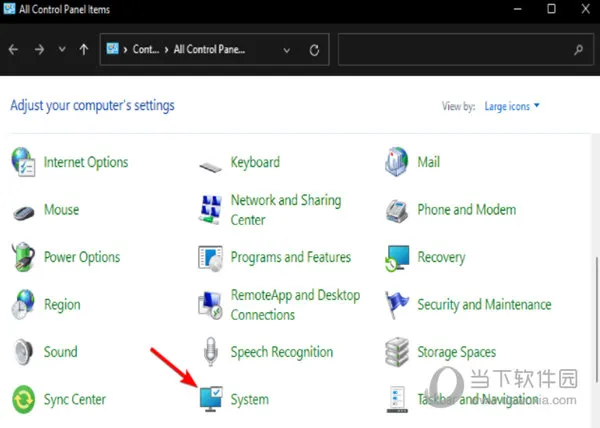Go up one level with Up arrow
Image resolution: width=600 pixels, height=428 pixels.
point(84,49)
